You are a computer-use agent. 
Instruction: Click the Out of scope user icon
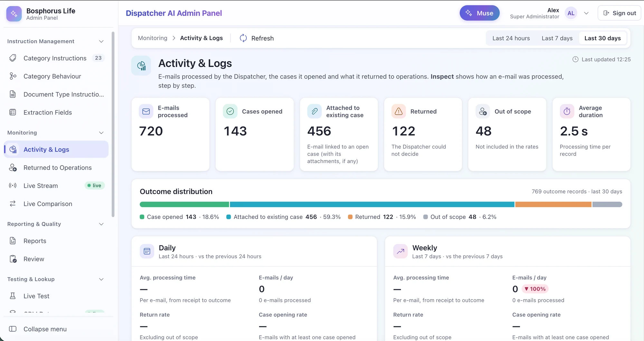tap(483, 111)
